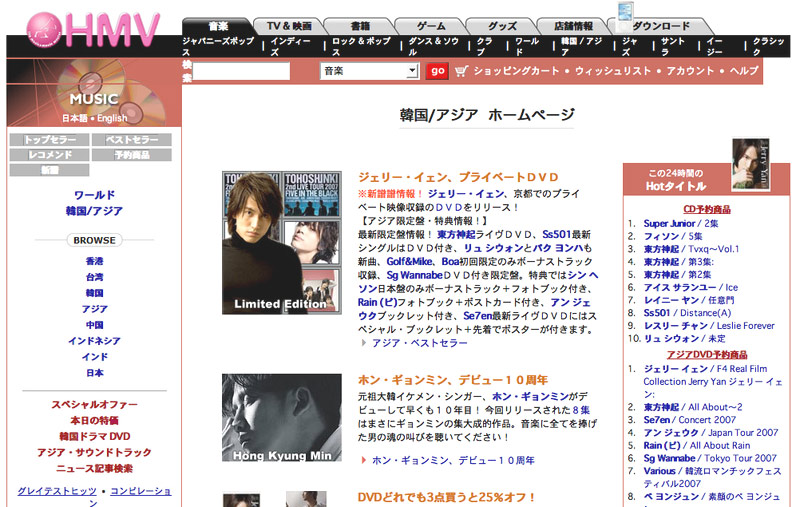
Task: Open ウィッシュリスト link
Action: click(x=613, y=71)
